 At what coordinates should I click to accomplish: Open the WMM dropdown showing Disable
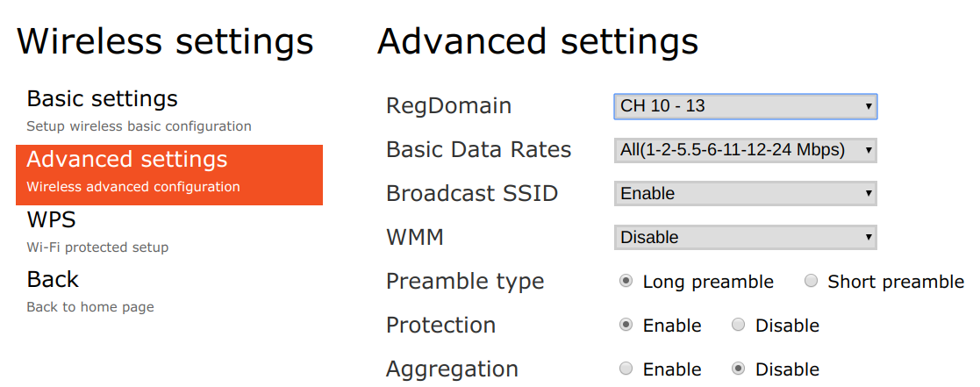pyautogui.click(x=745, y=238)
